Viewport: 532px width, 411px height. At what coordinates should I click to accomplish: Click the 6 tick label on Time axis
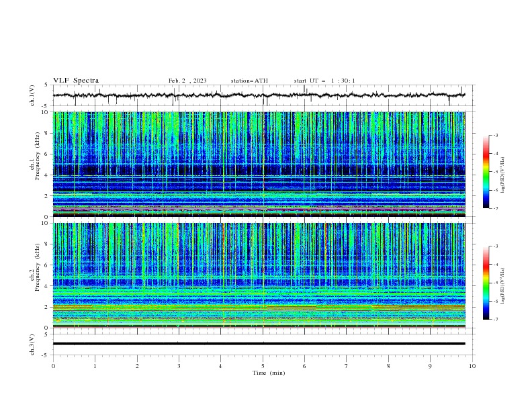point(305,366)
